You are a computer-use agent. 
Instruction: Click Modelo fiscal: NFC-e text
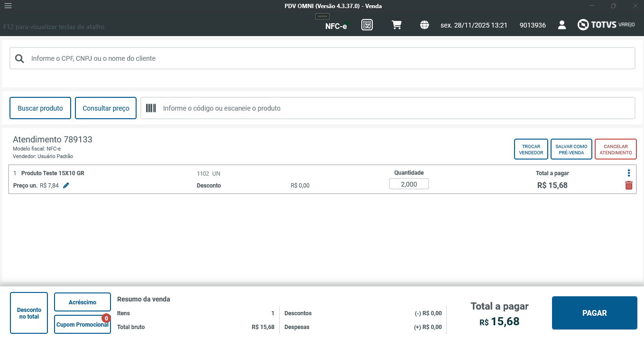(x=37, y=149)
